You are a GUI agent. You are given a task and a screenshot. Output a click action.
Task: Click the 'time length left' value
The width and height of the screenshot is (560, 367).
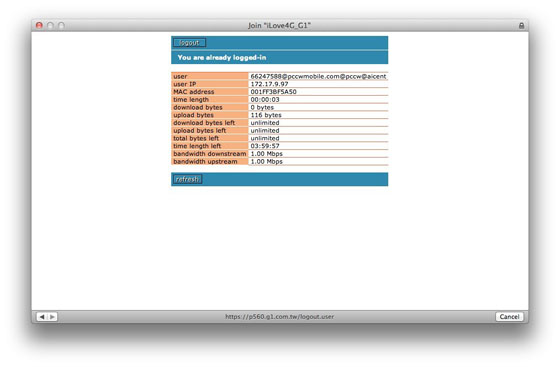(265, 146)
